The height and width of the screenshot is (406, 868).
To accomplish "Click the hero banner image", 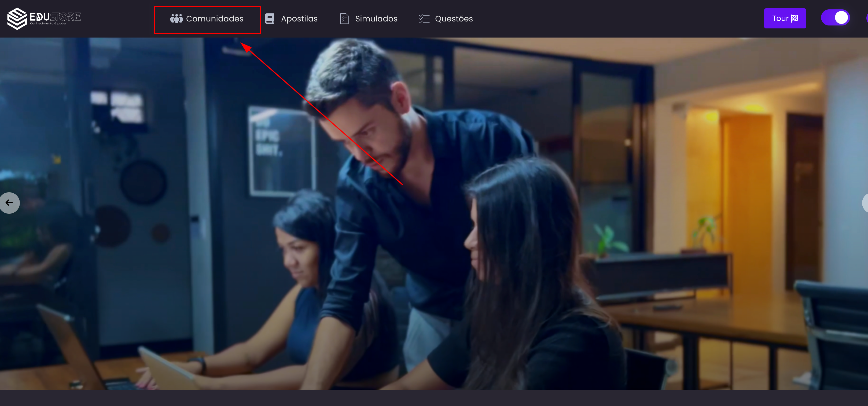I will [x=434, y=236].
